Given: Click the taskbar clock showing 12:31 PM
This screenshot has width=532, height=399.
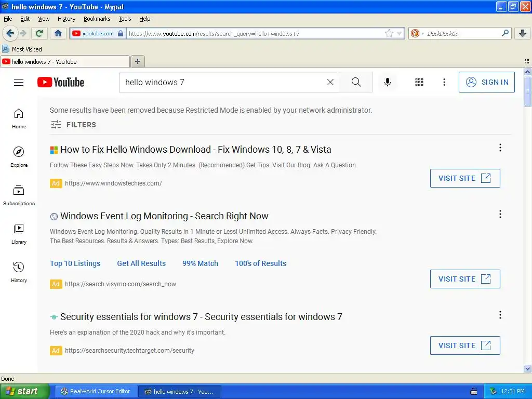Looking at the screenshot, I should [x=513, y=391].
